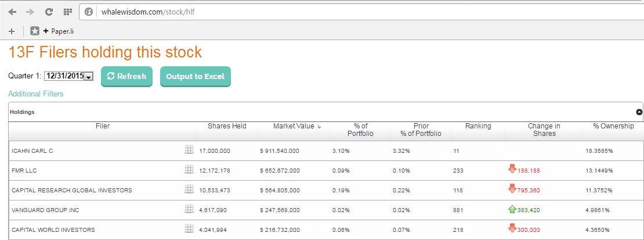Select the ownership value 4.3650%
Image resolution: width=644 pixels, height=240 pixels.
598,230
